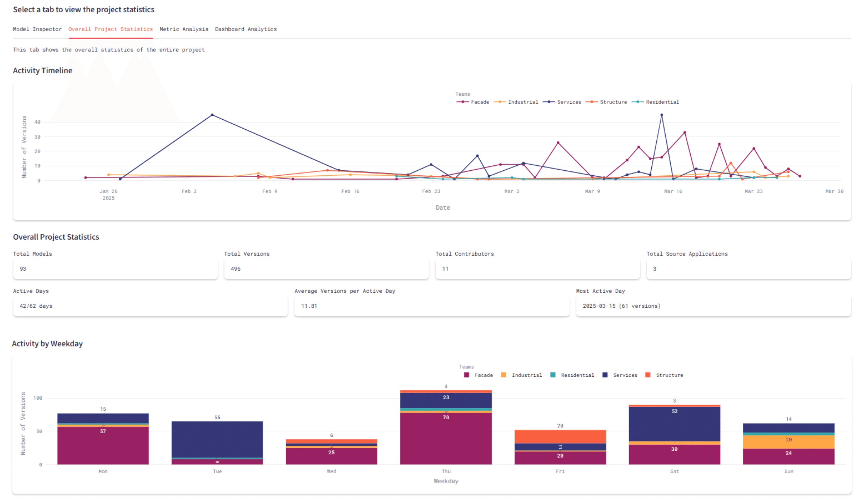Toggle Services line in Activity Timeline legend
The image size is (864, 504).
point(569,102)
